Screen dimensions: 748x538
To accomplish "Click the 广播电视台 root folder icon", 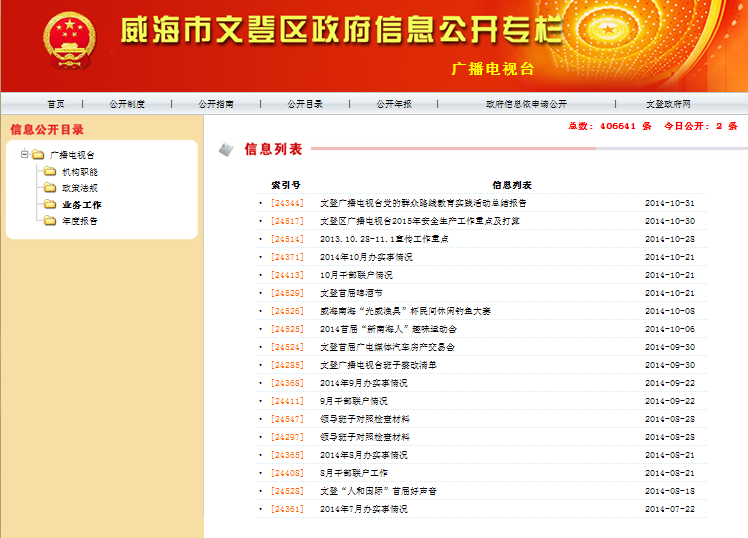I will (38, 155).
